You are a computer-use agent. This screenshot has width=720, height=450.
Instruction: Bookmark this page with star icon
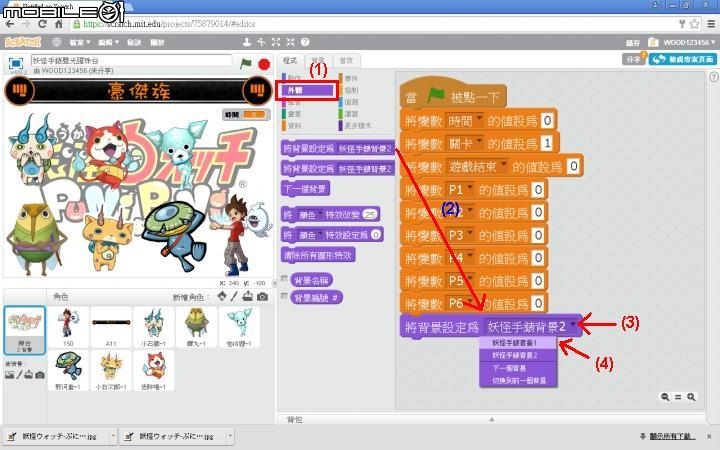point(694,24)
